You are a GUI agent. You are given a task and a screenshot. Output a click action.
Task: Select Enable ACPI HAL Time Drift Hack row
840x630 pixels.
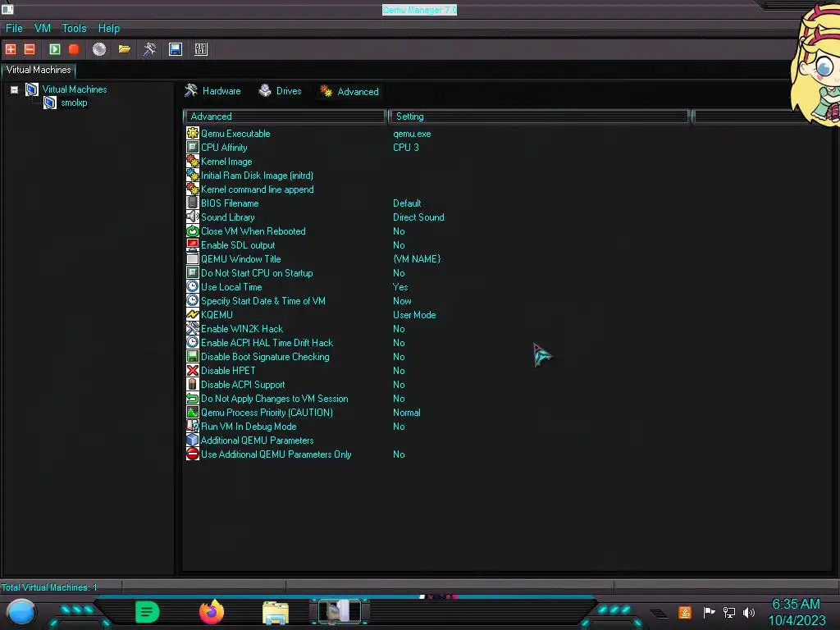tap(267, 342)
